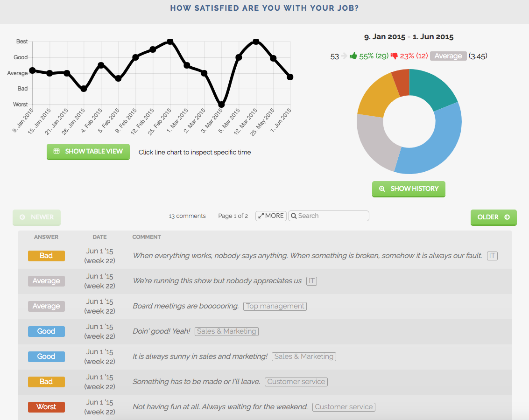This screenshot has width=529, height=420.
Task: Click the right arrow icon on Older
Action: [x=507, y=217]
